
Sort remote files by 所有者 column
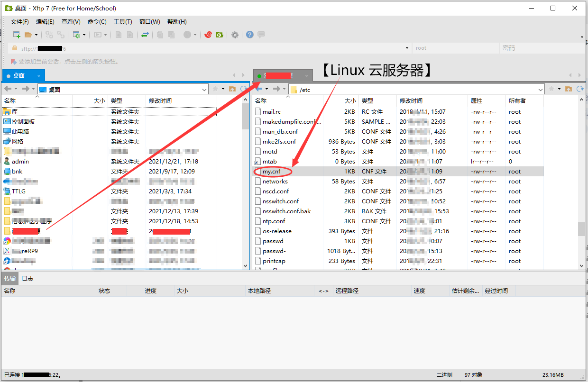[525, 100]
